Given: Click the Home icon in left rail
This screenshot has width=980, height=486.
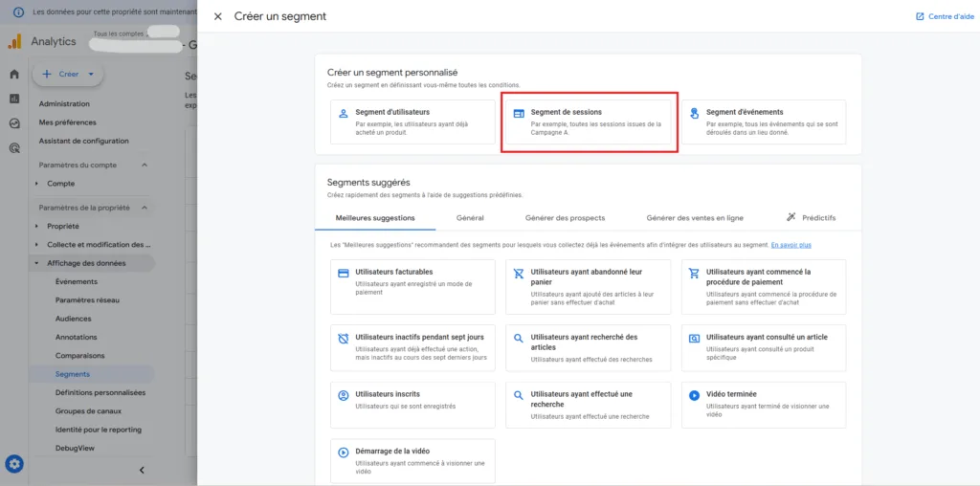Looking at the screenshot, I should pos(14,74).
